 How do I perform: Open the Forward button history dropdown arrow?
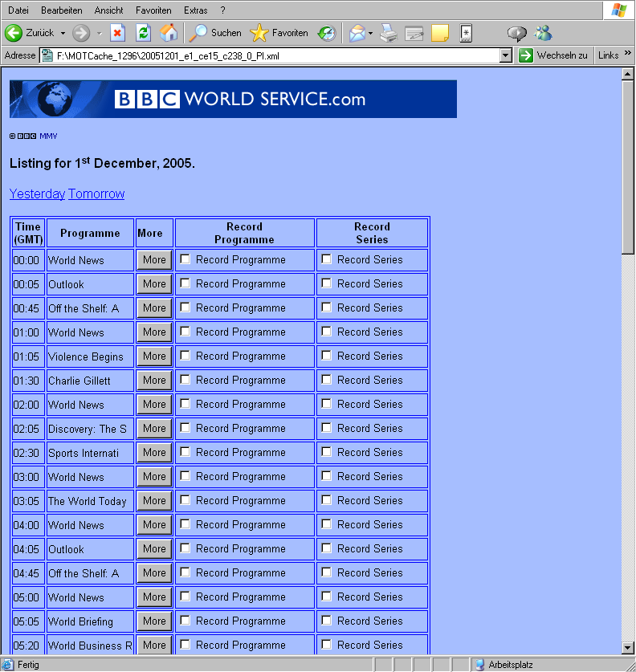tap(100, 33)
